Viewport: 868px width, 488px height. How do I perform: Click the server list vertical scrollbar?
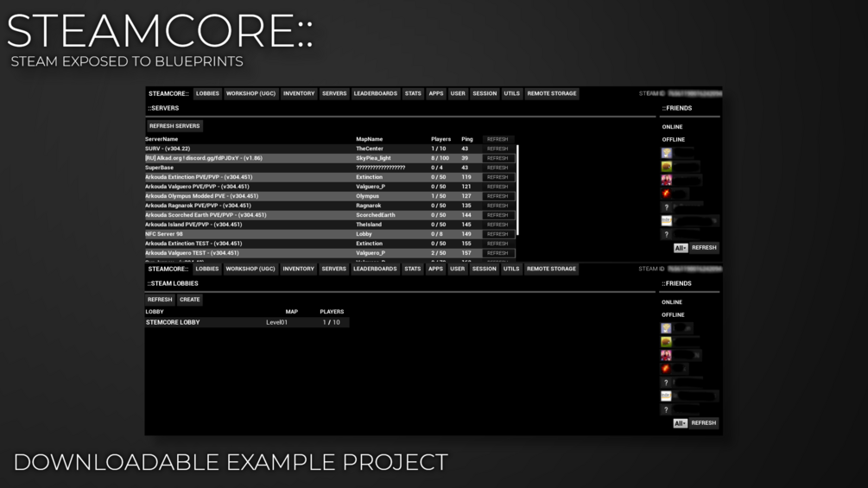tap(517, 190)
